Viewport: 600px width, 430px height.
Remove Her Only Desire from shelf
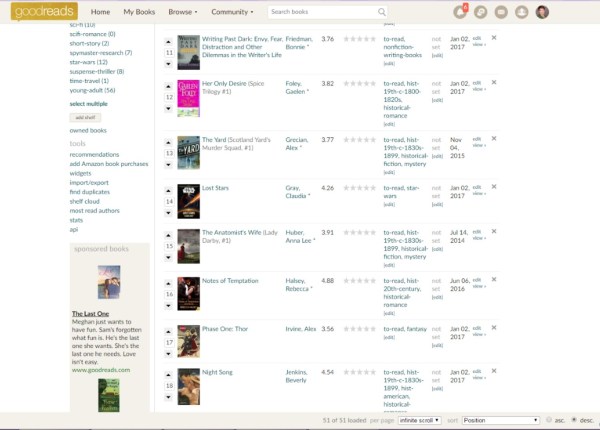(494, 82)
